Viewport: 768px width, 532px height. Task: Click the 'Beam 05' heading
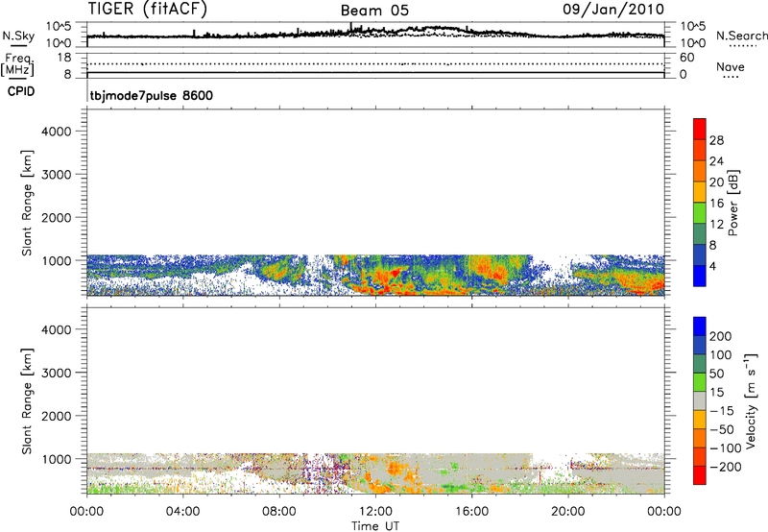pos(374,11)
